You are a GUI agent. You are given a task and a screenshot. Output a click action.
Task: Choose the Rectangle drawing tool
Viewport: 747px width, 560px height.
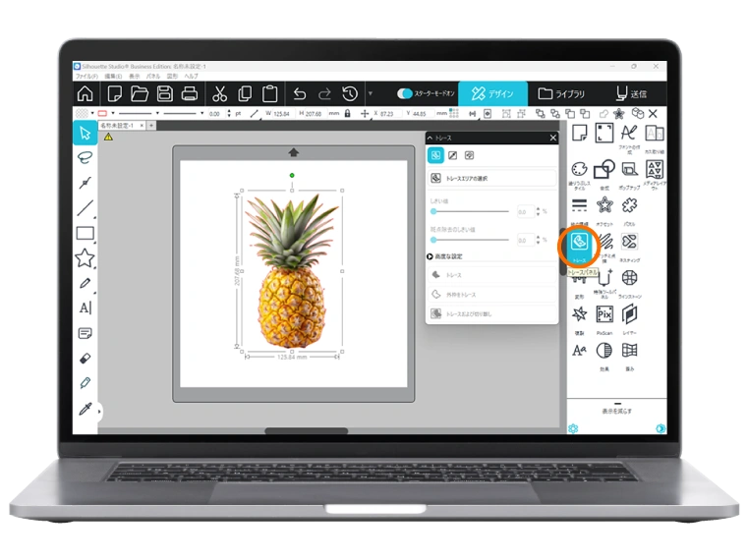(x=86, y=234)
